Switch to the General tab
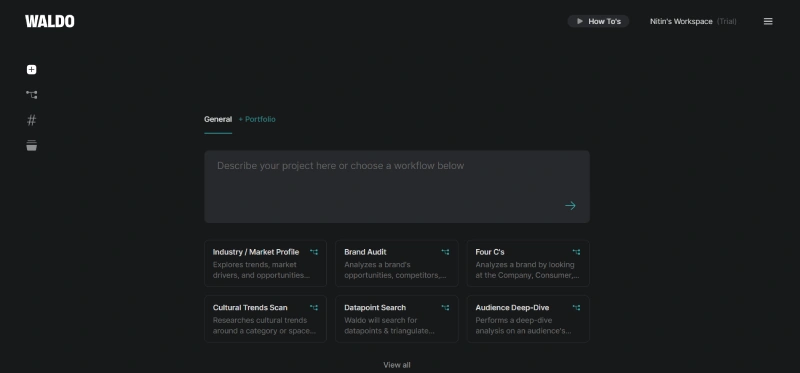 [x=218, y=119]
